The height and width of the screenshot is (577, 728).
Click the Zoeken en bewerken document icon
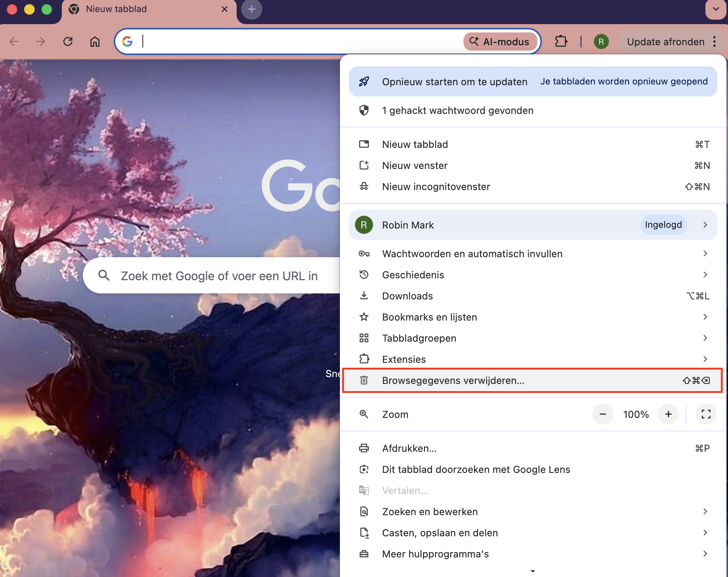[x=364, y=511]
